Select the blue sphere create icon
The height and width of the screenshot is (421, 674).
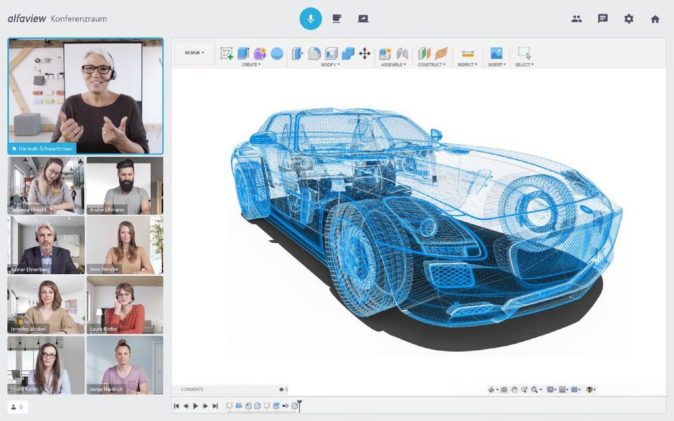coord(276,53)
